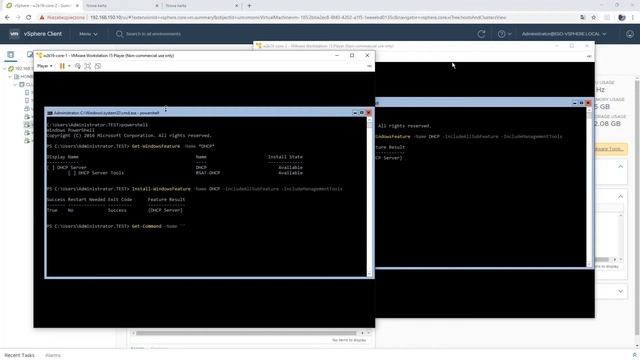Minimize the cmd window in w2k19-core-2 Player
The height and width of the screenshot is (360, 640).
point(575,103)
